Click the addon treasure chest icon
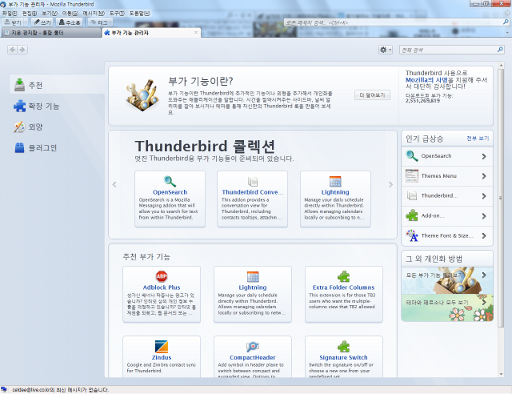This screenshot has height=394, width=512. click(142, 95)
